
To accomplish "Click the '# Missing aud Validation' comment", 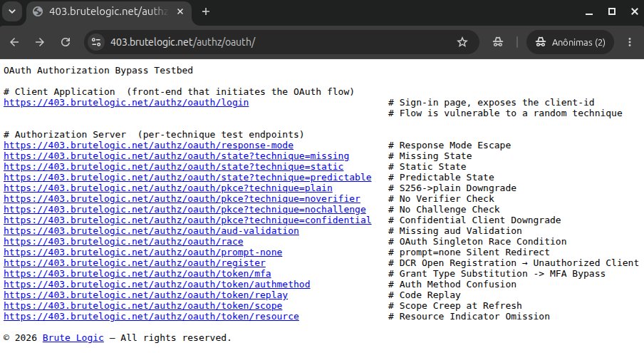I will (455, 230).
